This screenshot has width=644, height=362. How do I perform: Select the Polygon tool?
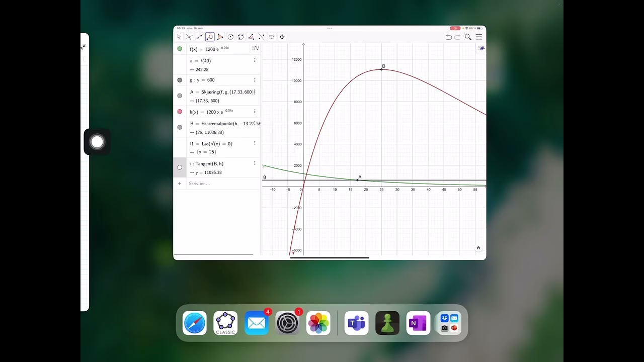coord(220,37)
